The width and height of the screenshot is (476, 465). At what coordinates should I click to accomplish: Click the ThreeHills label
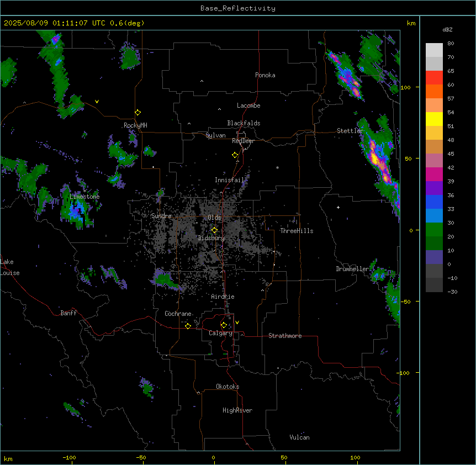click(297, 231)
